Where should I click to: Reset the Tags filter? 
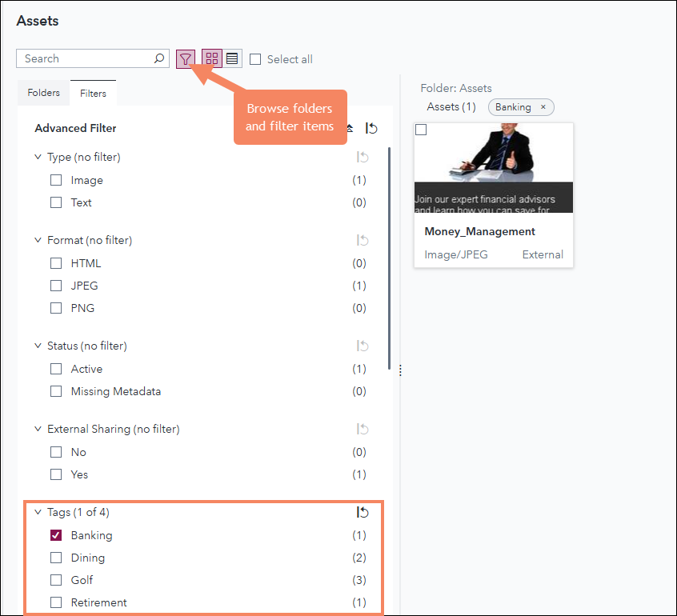[x=363, y=513]
